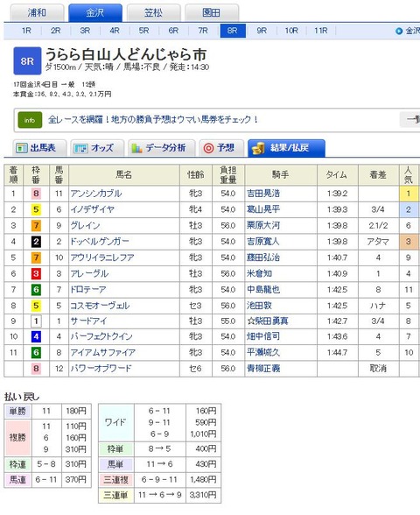Switch to the 浦和 racecourse tab
Viewport: 420px width, 515px height.
(37, 13)
